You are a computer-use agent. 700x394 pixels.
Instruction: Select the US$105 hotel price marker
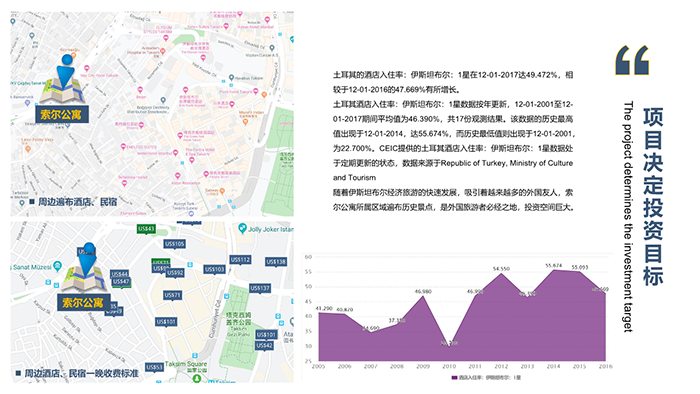coord(175,245)
